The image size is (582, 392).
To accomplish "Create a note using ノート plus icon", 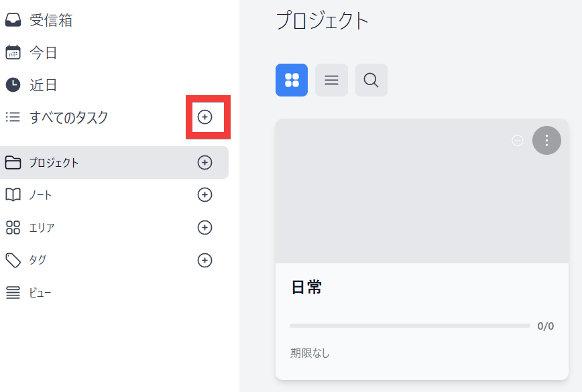I will tap(205, 195).
